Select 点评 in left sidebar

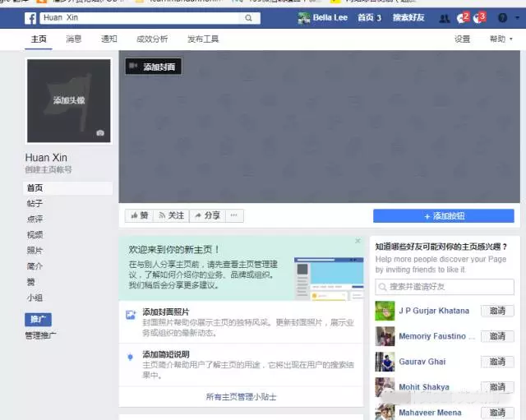pyautogui.click(x=35, y=219)
